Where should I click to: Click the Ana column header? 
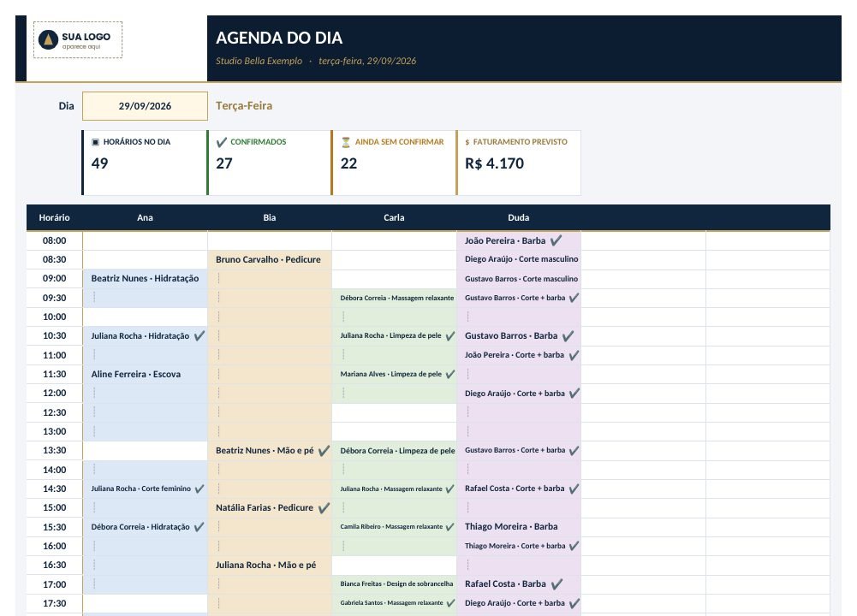[145, 217]
